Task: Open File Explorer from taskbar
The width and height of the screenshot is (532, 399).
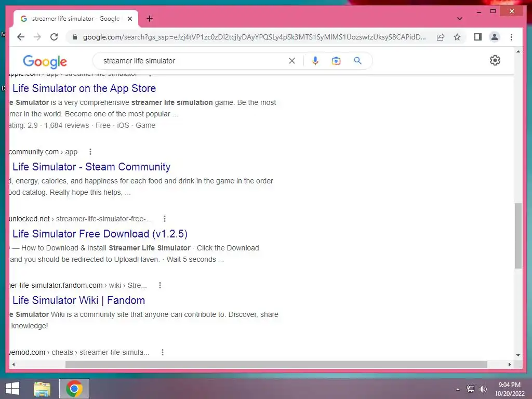Action: pyautogui.click(x=42, y=389)
